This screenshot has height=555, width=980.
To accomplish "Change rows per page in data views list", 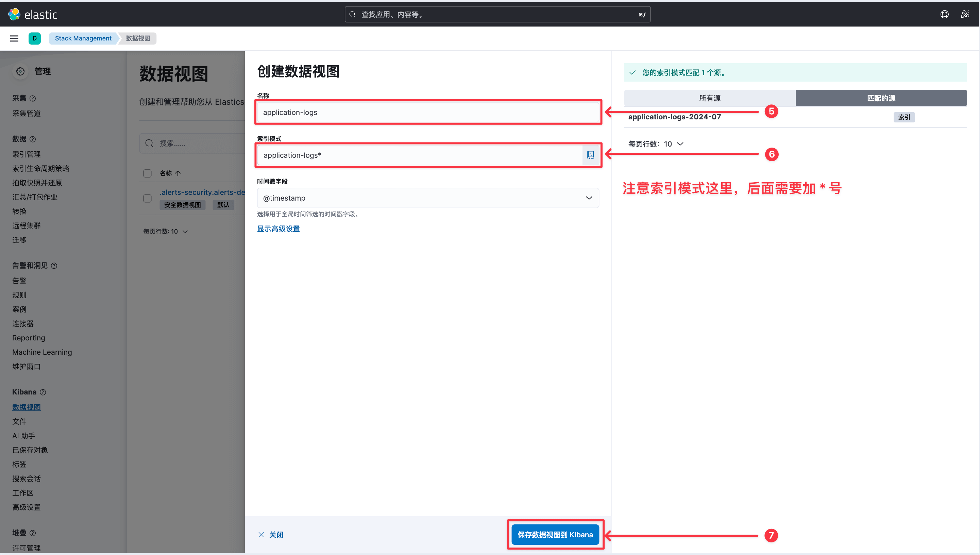I will (x=165, y=231).
